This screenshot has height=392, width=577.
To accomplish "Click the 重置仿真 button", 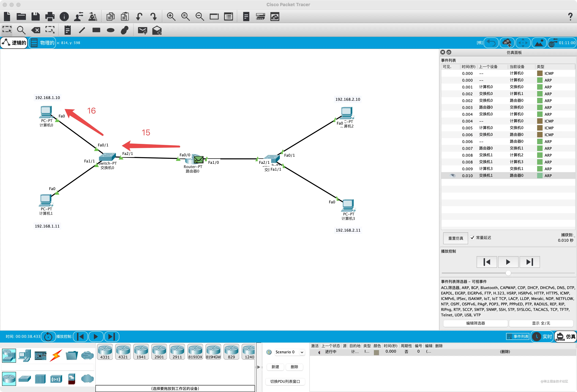I will coord(456,238).
